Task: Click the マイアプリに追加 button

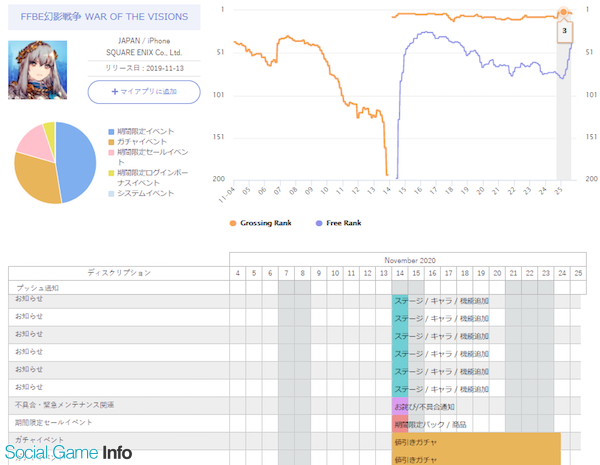Action: 143,91
